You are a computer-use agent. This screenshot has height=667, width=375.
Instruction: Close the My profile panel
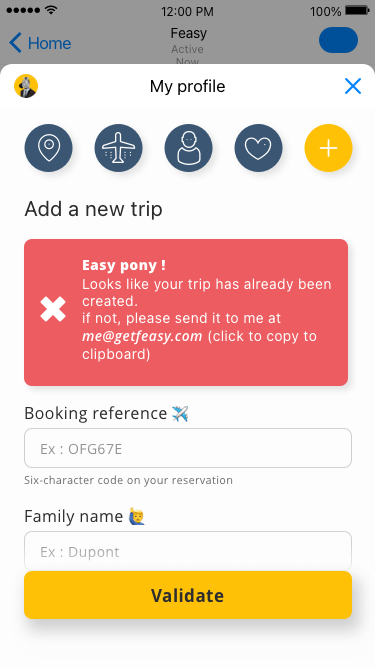(353, 86)
